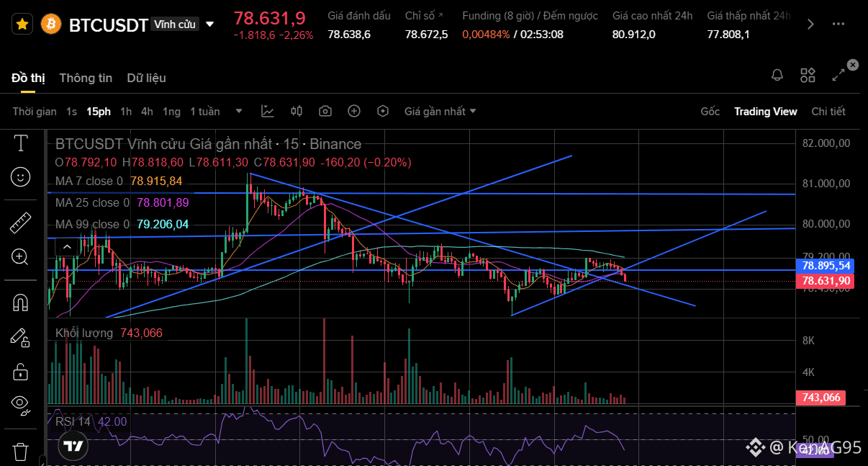This screenshot has width=868, height=466.
Task: Click the Vĩnh cửu contract tag
Action: [x=175, y=24]
